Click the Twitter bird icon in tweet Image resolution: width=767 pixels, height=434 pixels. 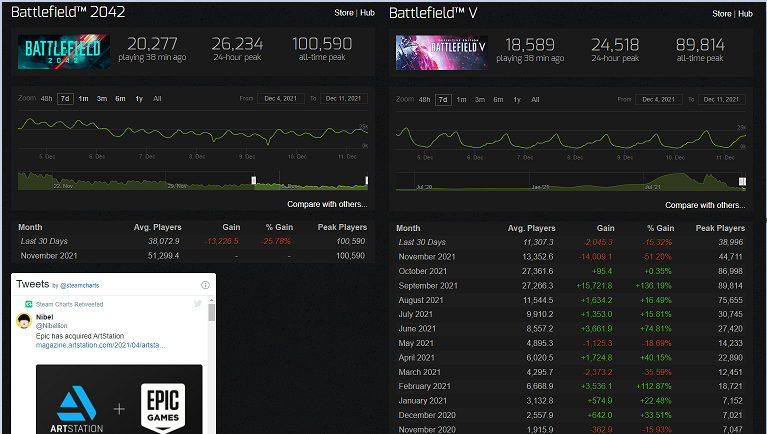point(198,304)
